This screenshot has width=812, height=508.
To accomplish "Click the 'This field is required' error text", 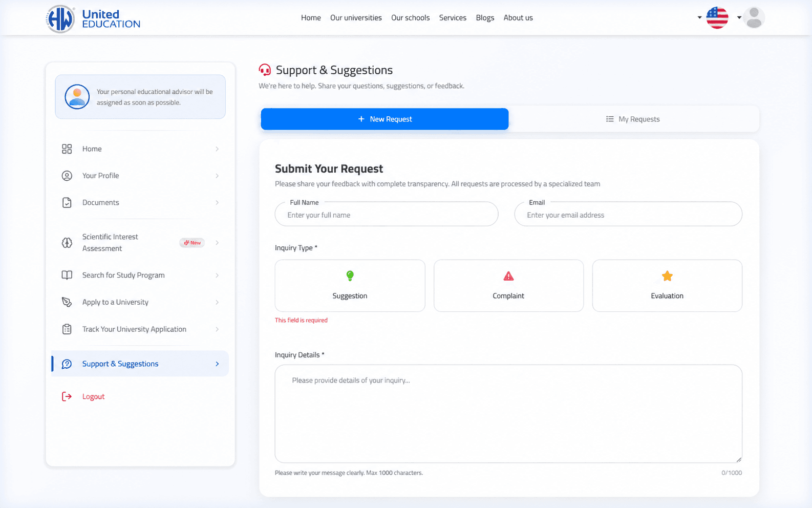I will [301, 320].
